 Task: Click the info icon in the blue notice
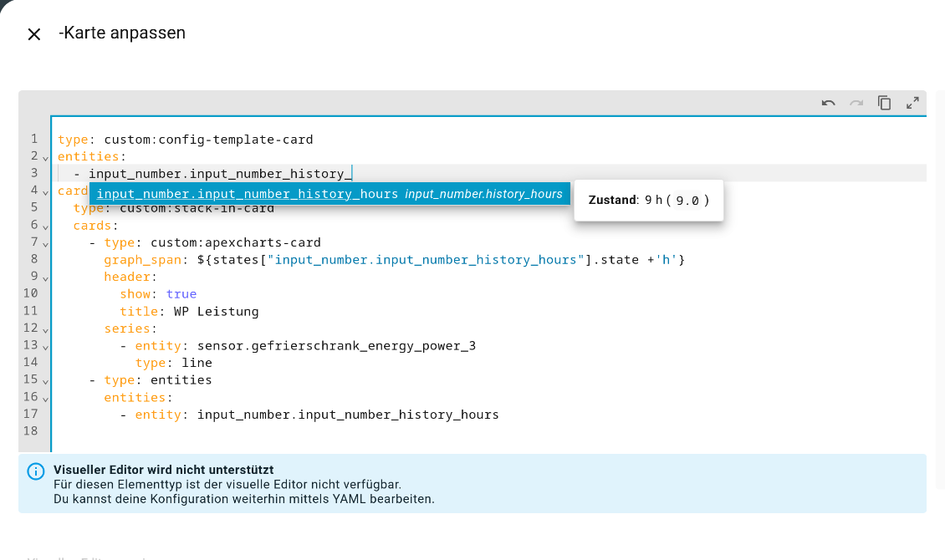pos(35,471)
